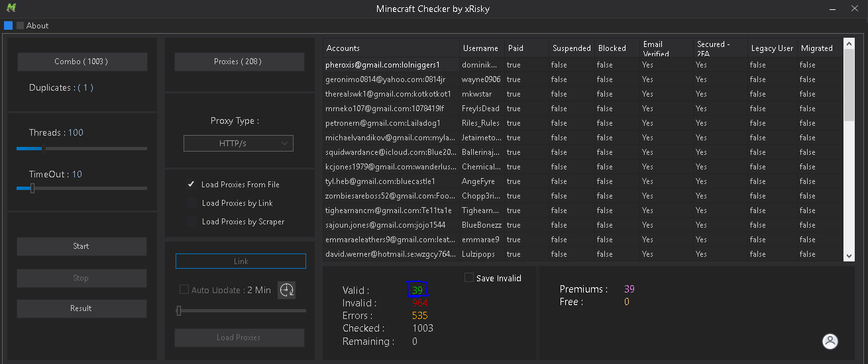Click the scrollbar up arrow in accounts table
This screenshot has height=364, width=868.
point(849,44)
